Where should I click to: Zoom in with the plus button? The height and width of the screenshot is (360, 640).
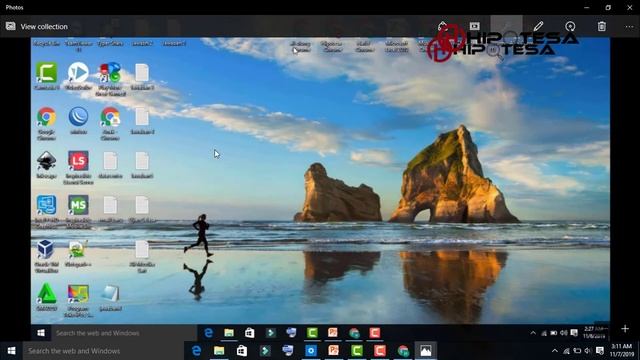(x=625, y=329)
